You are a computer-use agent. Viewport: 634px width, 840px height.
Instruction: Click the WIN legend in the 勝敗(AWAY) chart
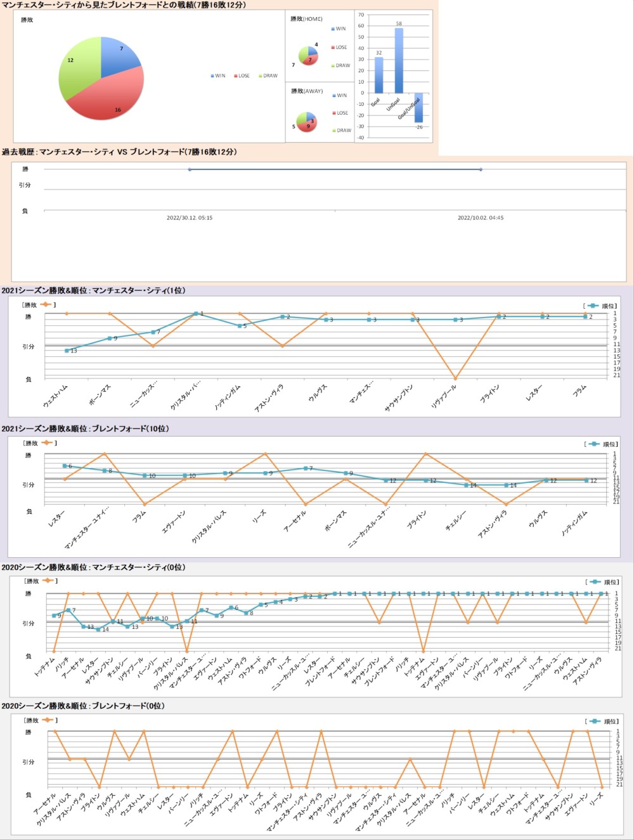[339, 96]
